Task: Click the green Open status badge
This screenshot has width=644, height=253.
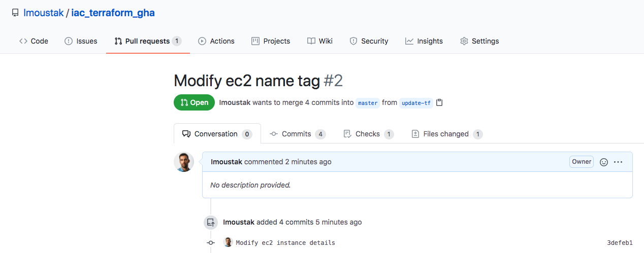Action: (x=194, y=102)
